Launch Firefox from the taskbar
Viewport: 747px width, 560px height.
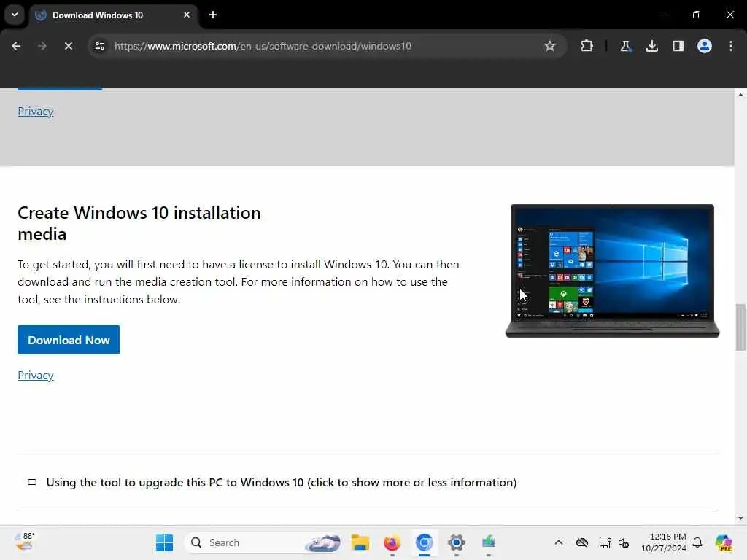click(x=392, y=542)
